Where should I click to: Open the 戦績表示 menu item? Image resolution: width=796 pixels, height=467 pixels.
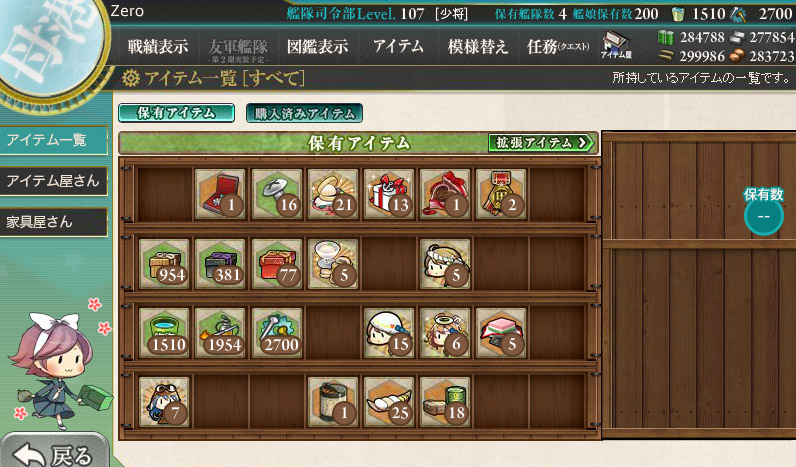(157, 47)
